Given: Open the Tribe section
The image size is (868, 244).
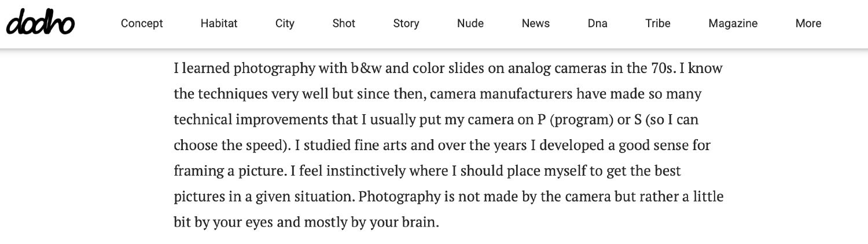Looking at the screenshot, I should click(x=658, y=24).
